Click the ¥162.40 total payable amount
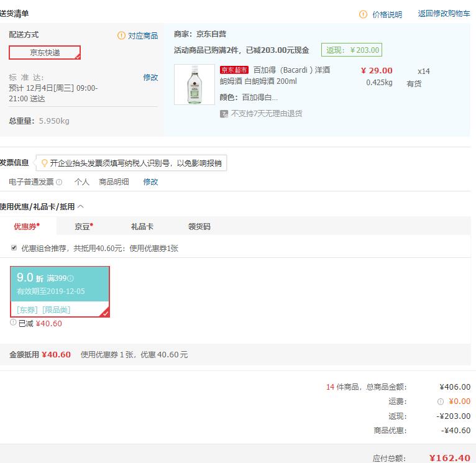The height and width of the screenshot is (463, 476). [449, 457]
